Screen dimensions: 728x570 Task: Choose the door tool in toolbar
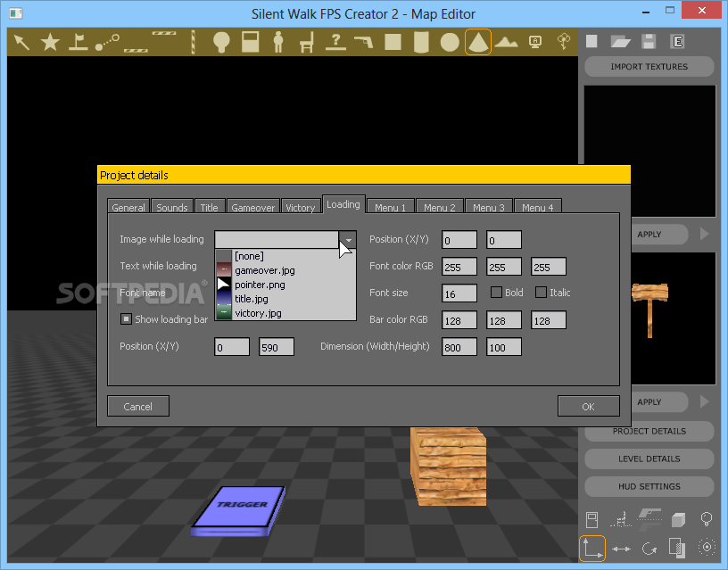tap(250, 42)
